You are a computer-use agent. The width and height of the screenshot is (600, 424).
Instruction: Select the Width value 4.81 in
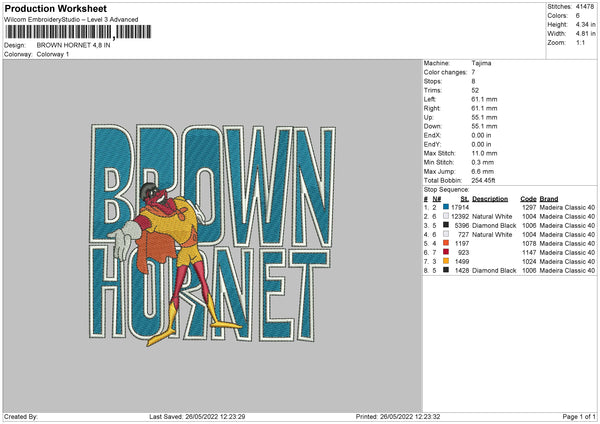tap(585, 34)
